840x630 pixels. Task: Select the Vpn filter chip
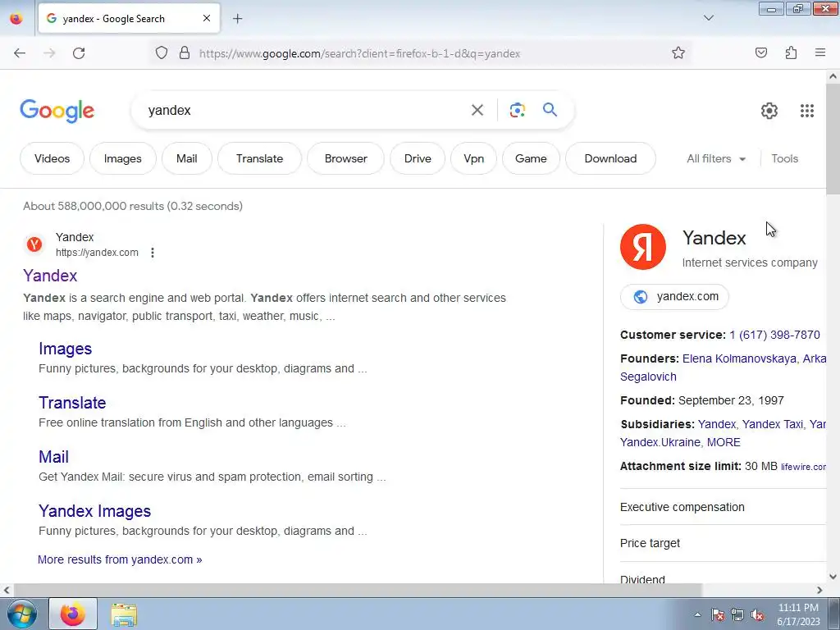point(473,158)
